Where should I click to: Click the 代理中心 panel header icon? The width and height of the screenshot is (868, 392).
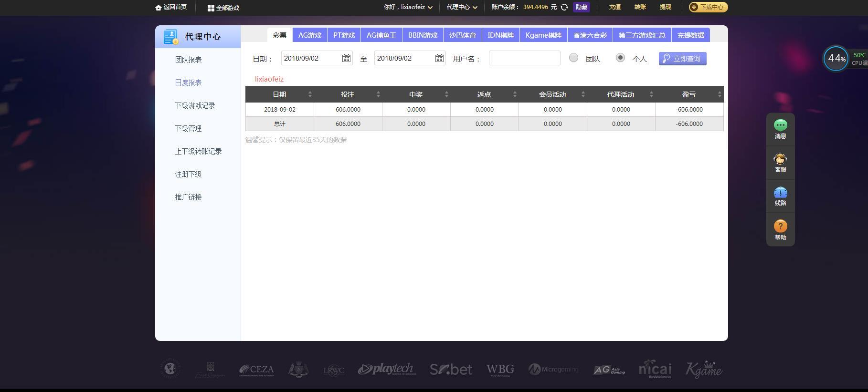[170, 37]
